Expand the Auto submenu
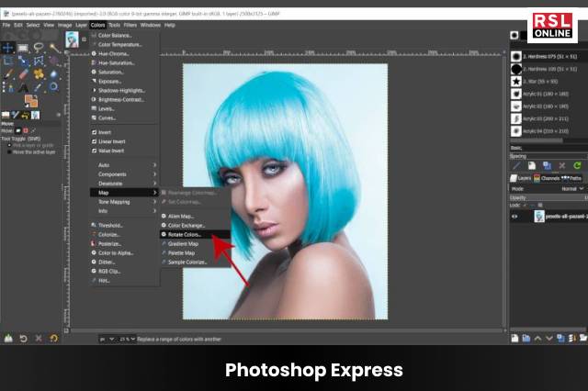This screenshot has width=588, height=391. 124,165
